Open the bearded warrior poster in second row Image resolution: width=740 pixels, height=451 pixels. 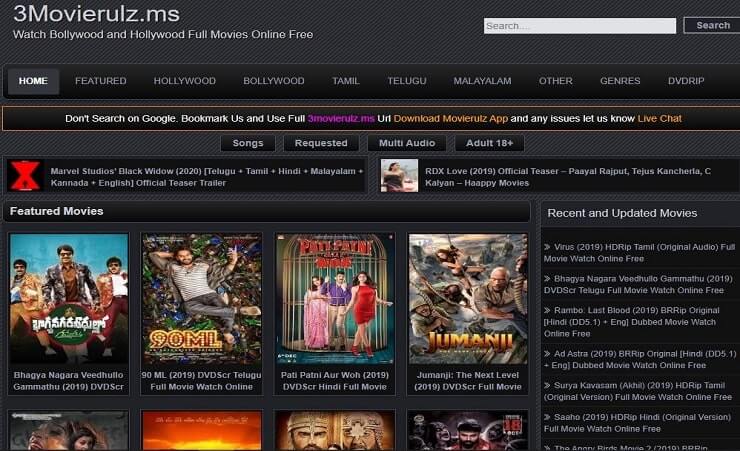click(x=335, y=431)
